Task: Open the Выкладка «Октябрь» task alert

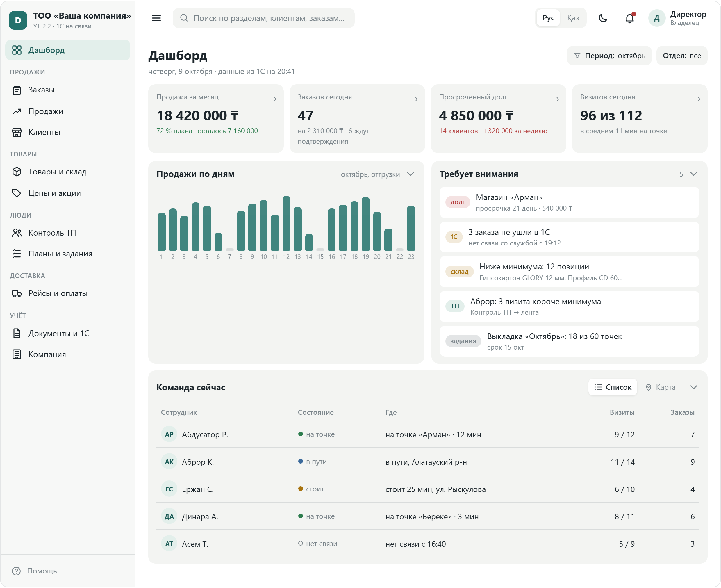Action: (x=569, y=341)
